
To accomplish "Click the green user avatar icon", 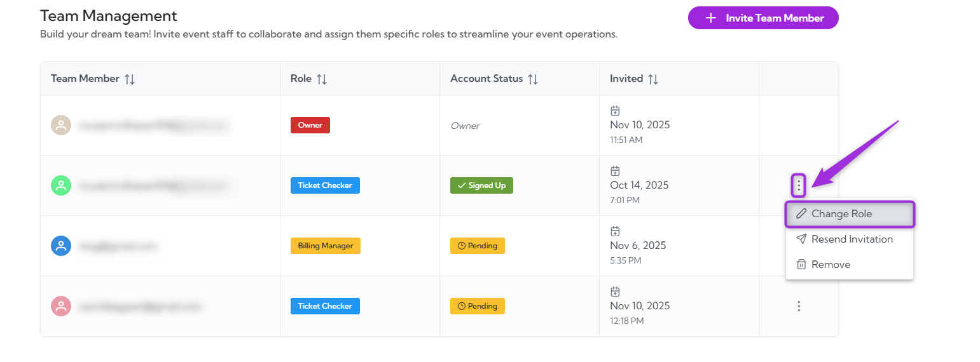I will click(61, 185).
